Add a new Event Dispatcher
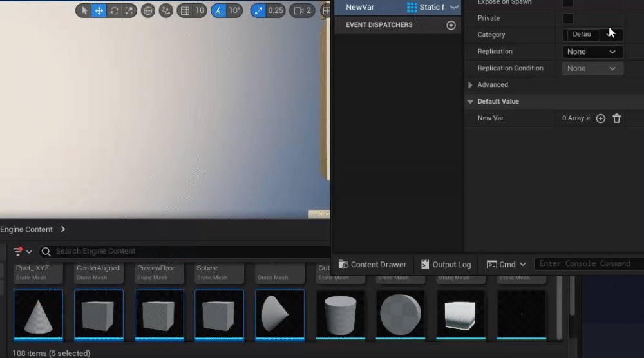The width and height of the screenshot is (644, 358). coord(451,26)
